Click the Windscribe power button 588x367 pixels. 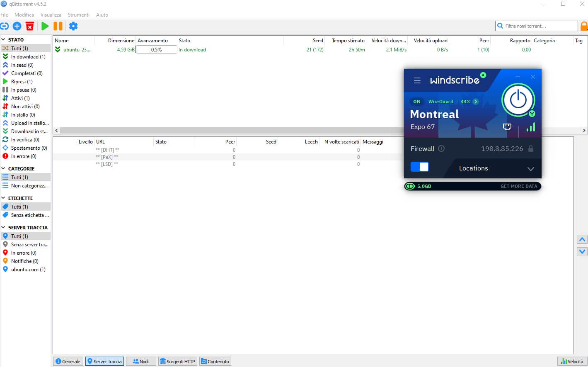tap(518, 100)
